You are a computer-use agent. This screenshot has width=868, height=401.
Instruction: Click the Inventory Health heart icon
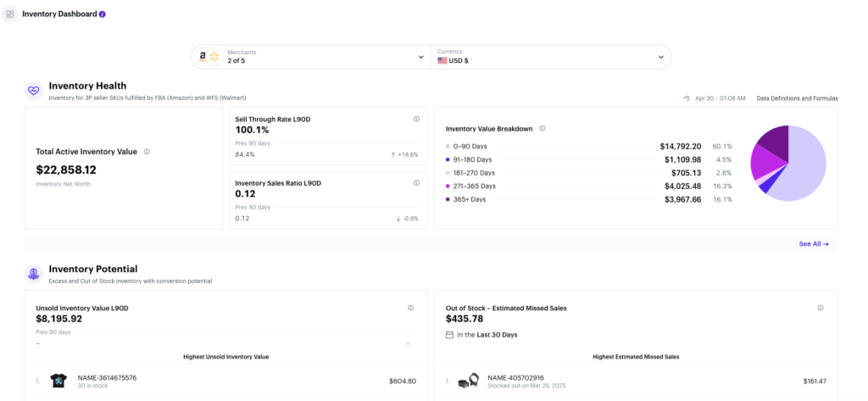[33, 90]
